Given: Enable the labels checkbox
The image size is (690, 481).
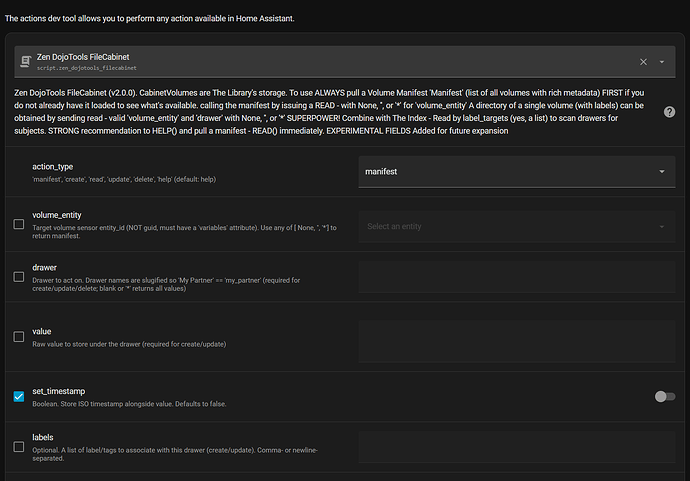Looking at the screenshot, I should [19, 447].
